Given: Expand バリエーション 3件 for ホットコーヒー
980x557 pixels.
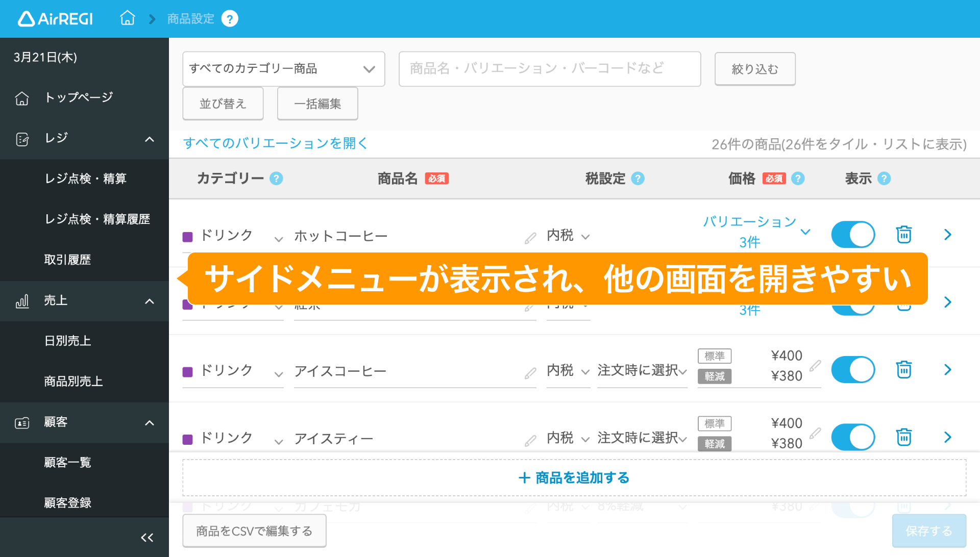Looking at the screenshot, I should [x=755, y=232].
